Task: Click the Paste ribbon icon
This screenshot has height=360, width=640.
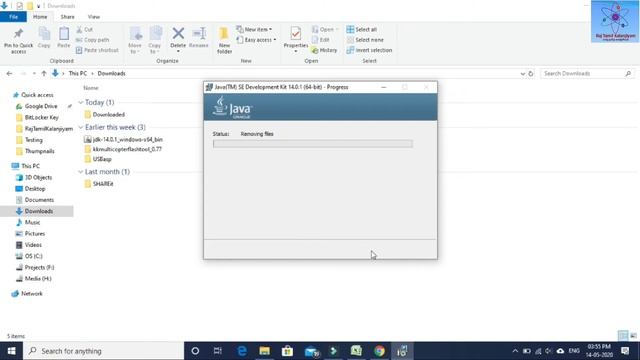Action: tap(64, 34)
